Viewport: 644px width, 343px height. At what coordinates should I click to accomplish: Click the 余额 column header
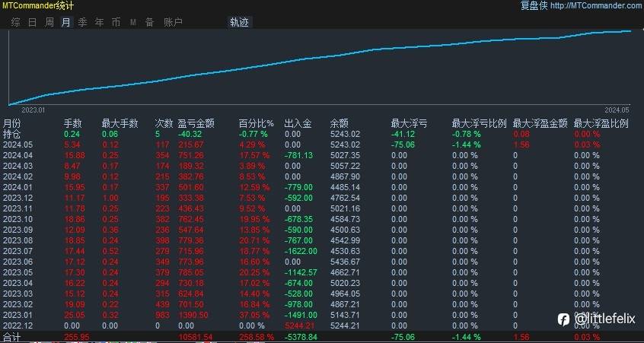[339, 123]
